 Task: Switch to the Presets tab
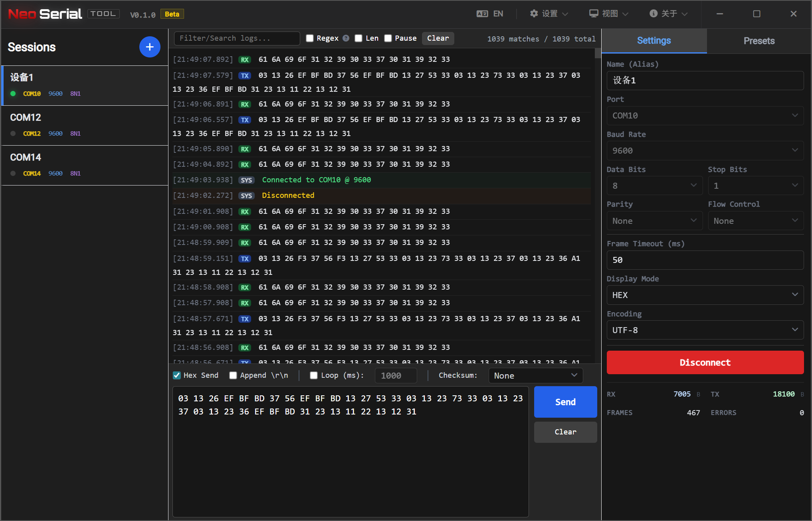pos(759,41)
